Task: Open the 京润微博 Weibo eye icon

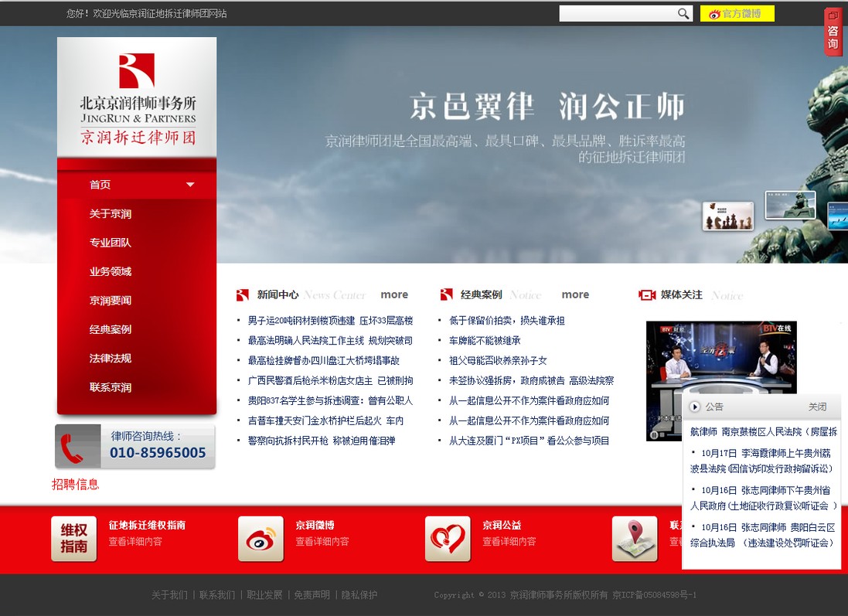Action: [261, 538]
